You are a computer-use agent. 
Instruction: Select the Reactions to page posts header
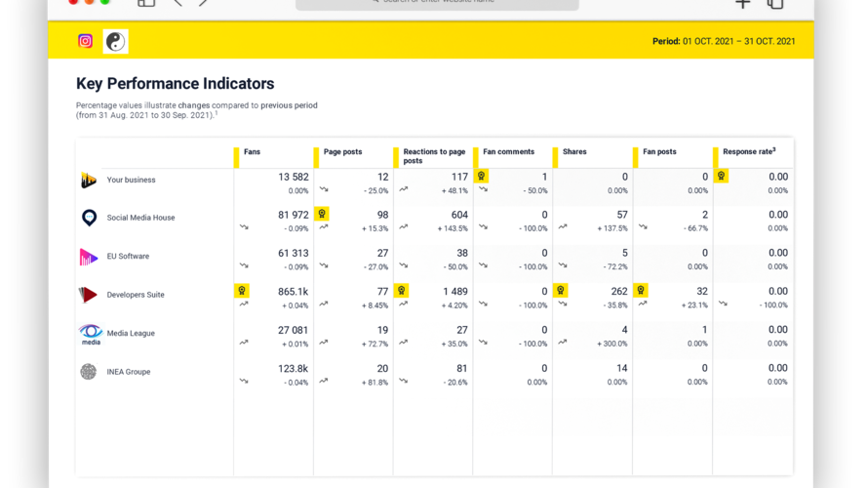pos(434,156)
